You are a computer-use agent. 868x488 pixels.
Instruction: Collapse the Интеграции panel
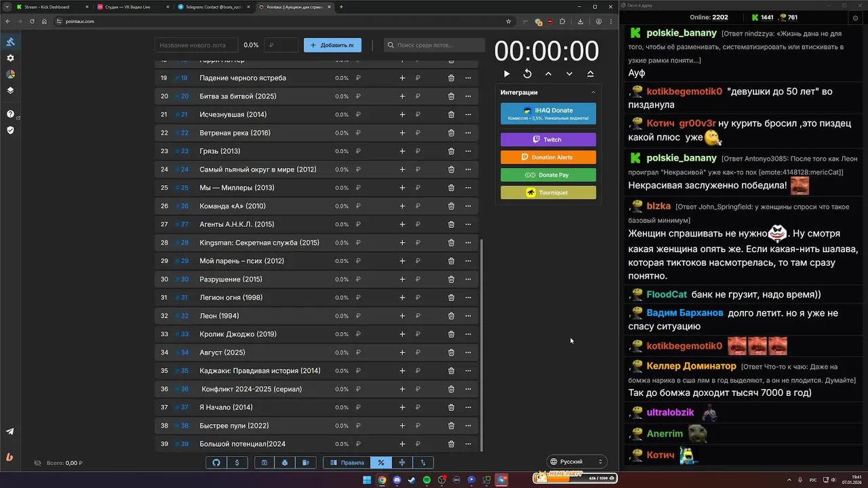pyautogui.click(x=593, y=92)
